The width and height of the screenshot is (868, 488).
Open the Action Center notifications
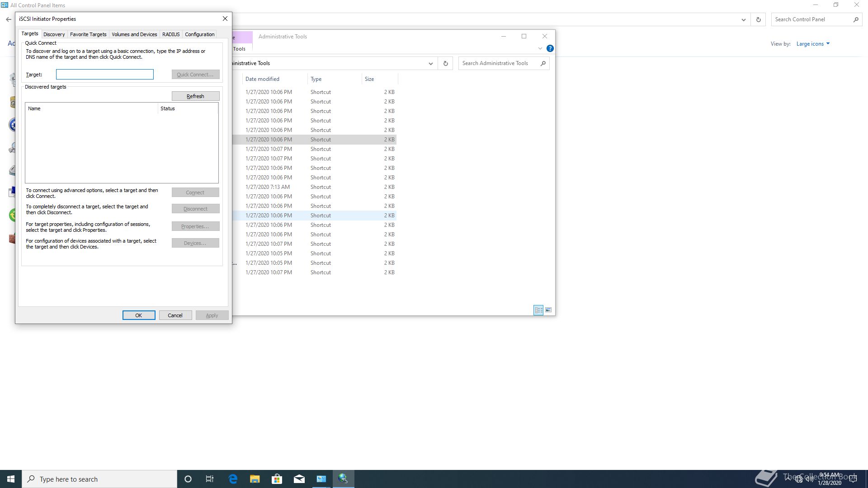(853, 479)
